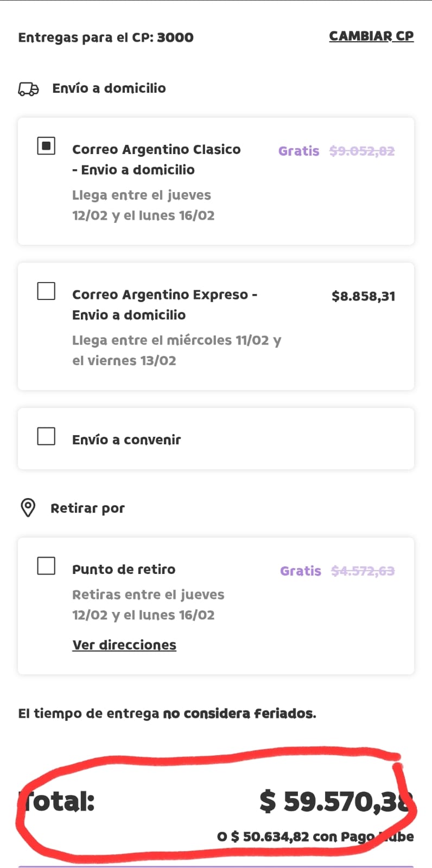Tick the Punto de retiro checkbox
432x868 pixels.
point(46,565)
